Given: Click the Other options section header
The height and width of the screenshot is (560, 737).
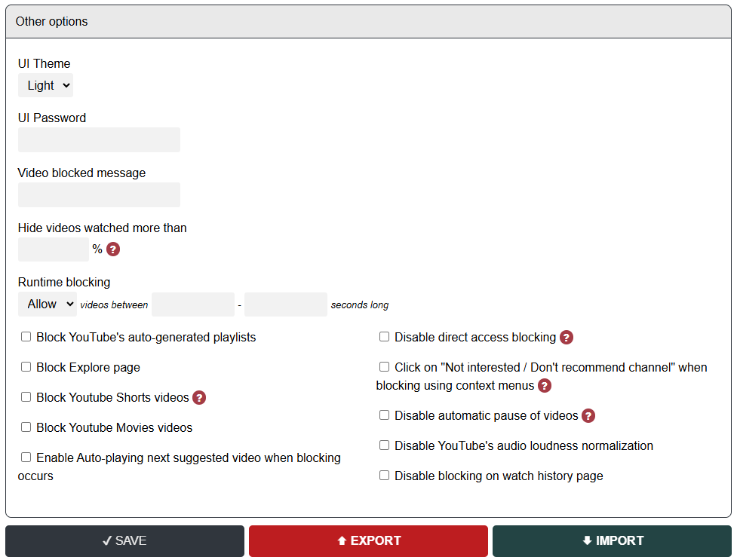Looking at the screenshot, I should click(368, 21).
